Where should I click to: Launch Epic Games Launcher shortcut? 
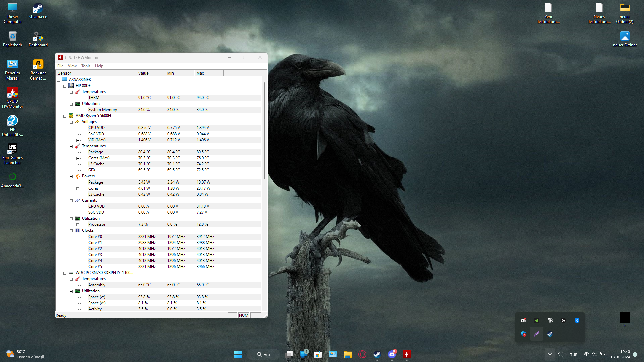tap(13, 154)
